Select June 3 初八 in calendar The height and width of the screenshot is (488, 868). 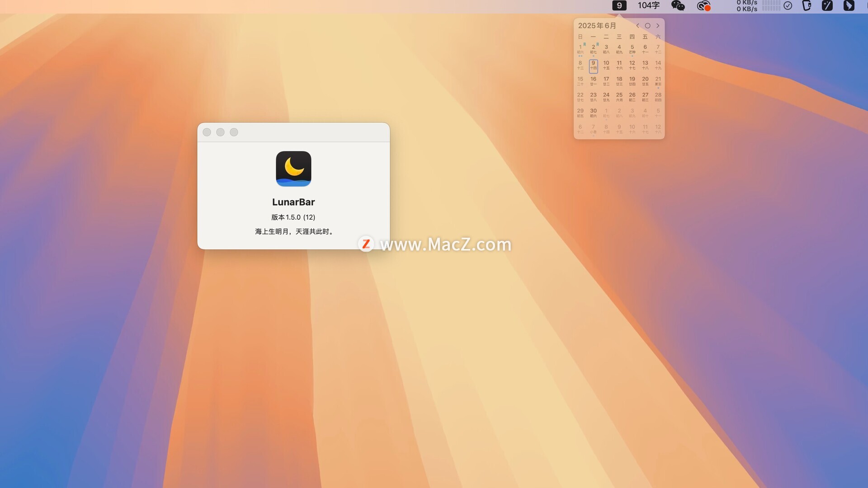[606, 49]
